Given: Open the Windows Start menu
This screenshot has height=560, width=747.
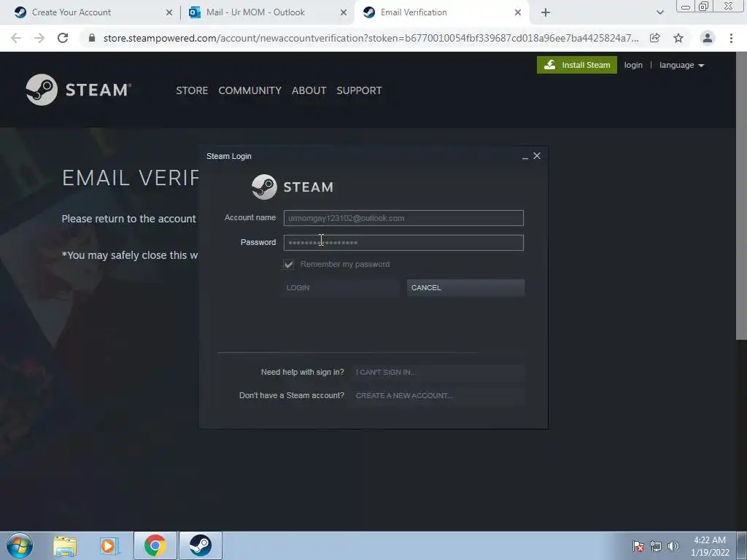Looking at the screenshot, I should click(x=20, y=545).
